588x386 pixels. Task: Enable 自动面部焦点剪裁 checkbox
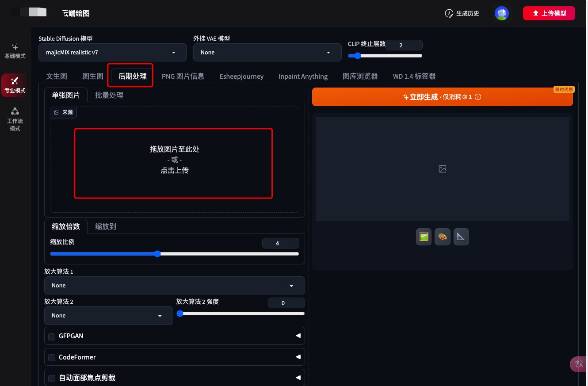(52, 378)
